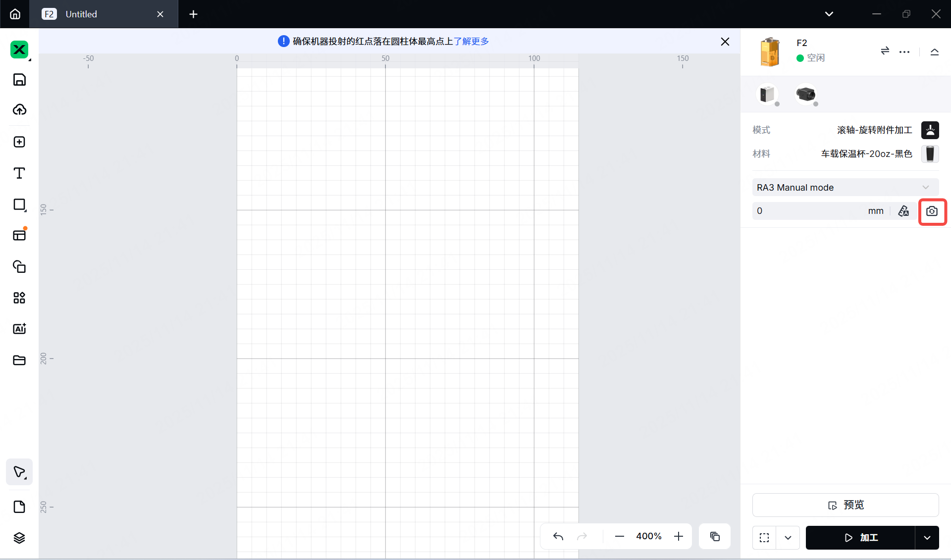Switch device with swap arrows icon
This screenshot has width=951, height=560.
point(885,51)
